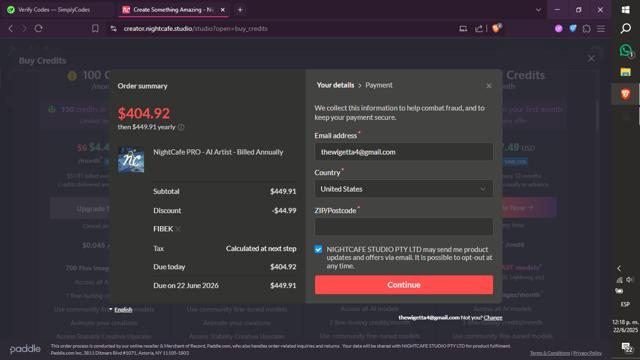Viewport: 640px width, 360px height.
Task: Click Calculated at next step text
Action: pos(261,249)
